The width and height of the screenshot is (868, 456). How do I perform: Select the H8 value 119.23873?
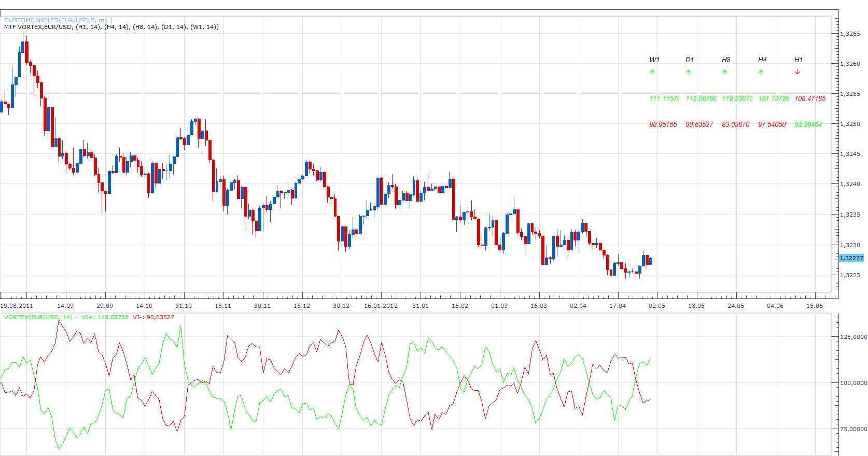(x=737, y=98)
